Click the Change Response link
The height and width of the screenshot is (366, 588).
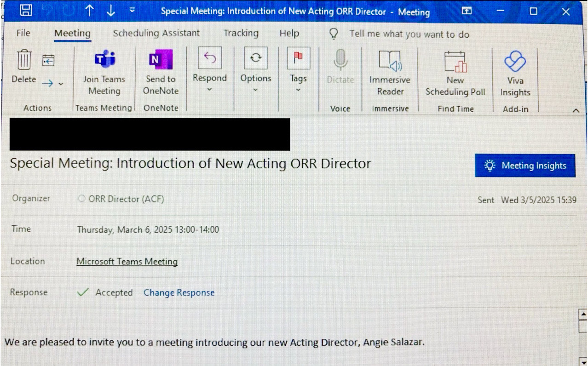[179, 292]
